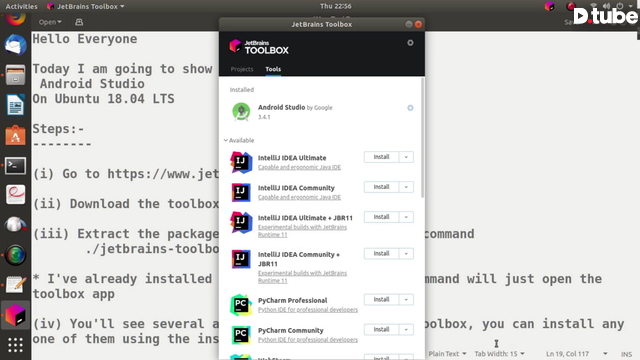Click the Toolbox vertical scrollbar
Image resolution: width=640 pixels, height=360 pixels.
tap(422, 138)
